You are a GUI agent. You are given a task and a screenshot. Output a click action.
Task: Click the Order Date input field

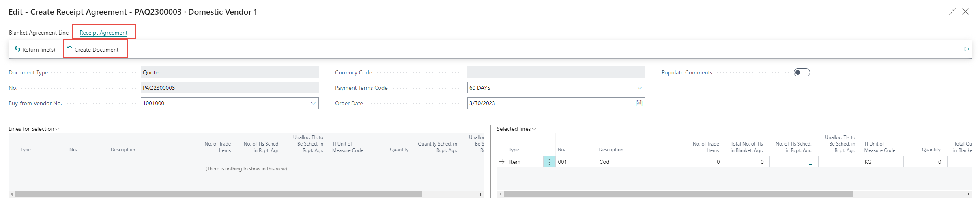pyautogui.click(x=550, y=103)
